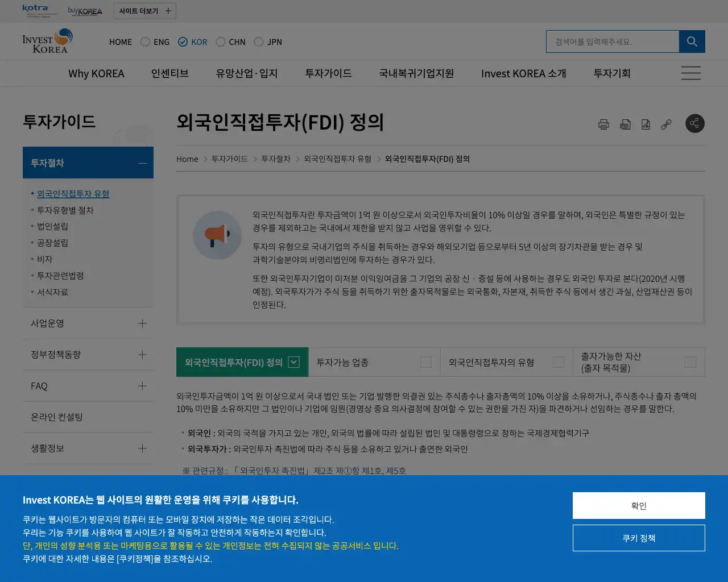This screenshot has height=582, width=728.
Task: Open the 쿠키 정책 page
Action: click(639, 538)
